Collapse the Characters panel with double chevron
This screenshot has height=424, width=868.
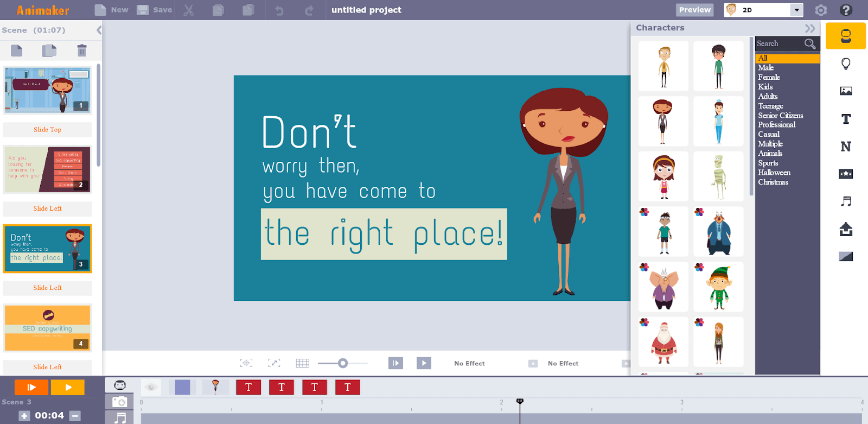[x=809, y=28]
